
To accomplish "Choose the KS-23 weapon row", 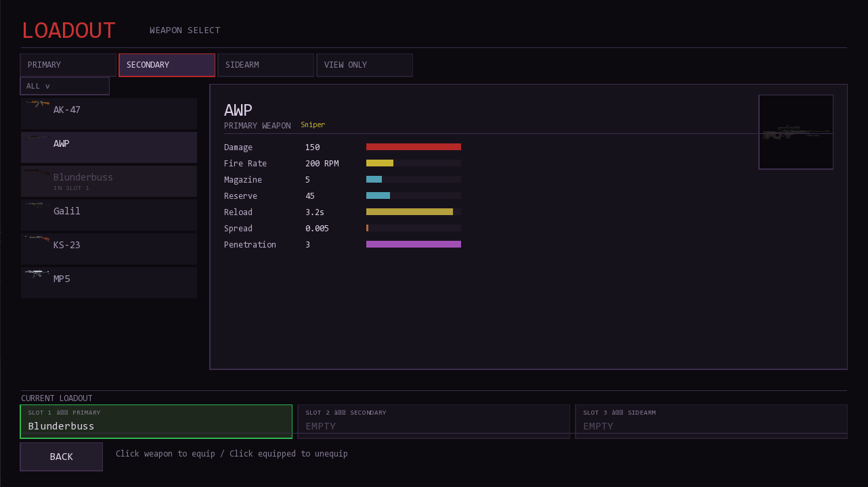I will click(109, 249).
